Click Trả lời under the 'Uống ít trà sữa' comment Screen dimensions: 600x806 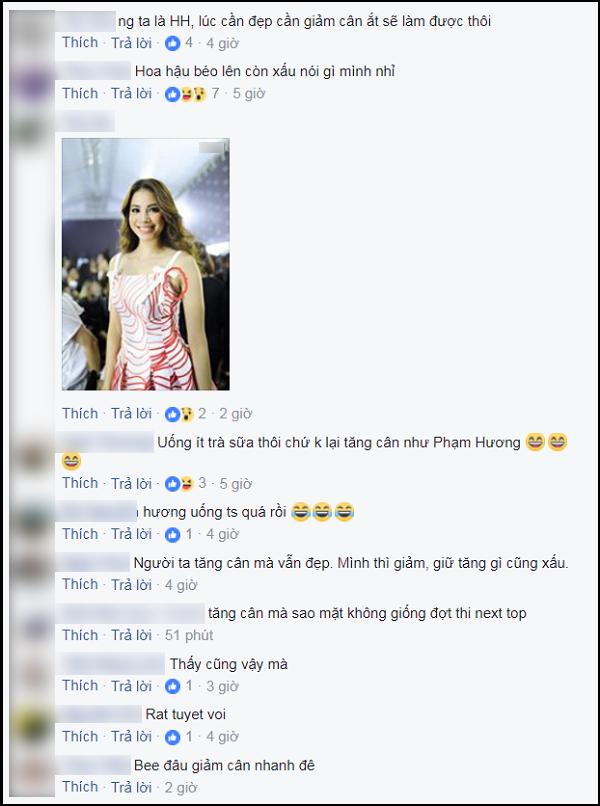132,484
